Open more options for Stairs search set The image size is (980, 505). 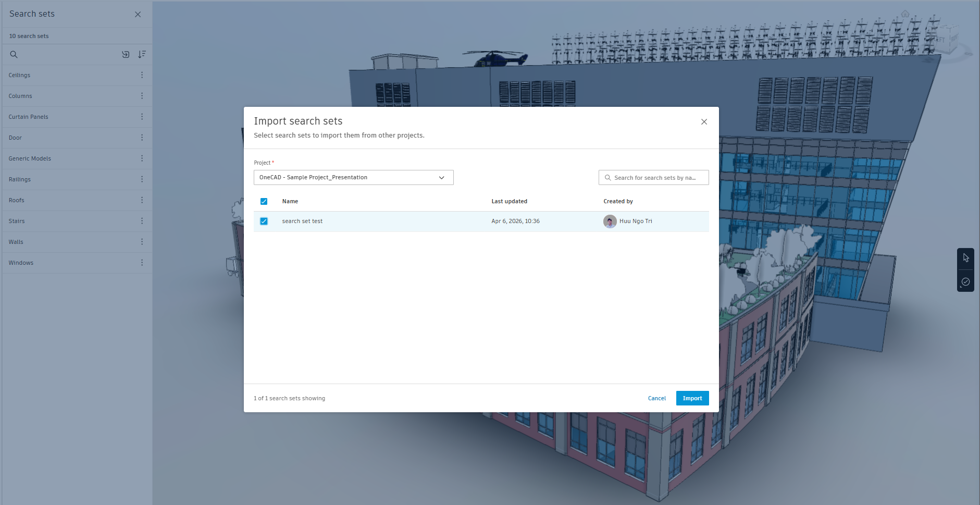(142, 221)
